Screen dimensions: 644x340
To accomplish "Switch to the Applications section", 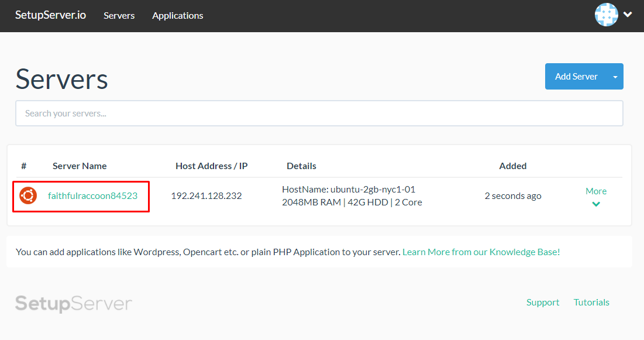I will 177,16.
